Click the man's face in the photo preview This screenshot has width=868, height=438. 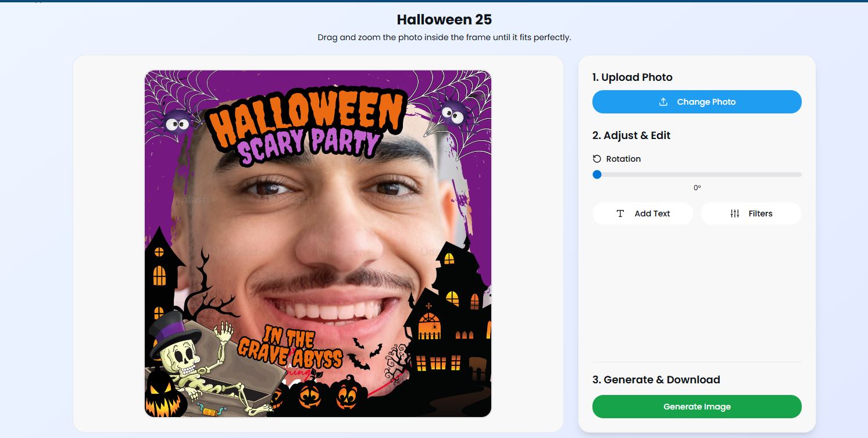coord(326,233)
